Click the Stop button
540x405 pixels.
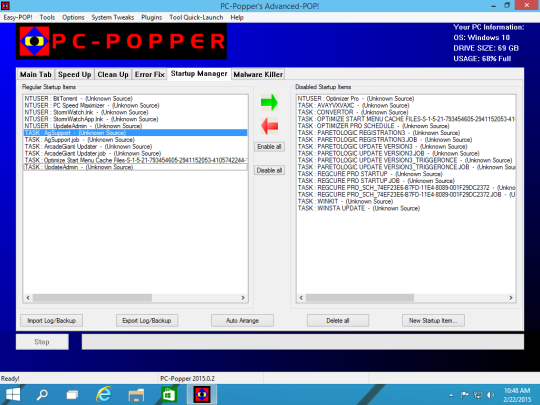point(42,342)
